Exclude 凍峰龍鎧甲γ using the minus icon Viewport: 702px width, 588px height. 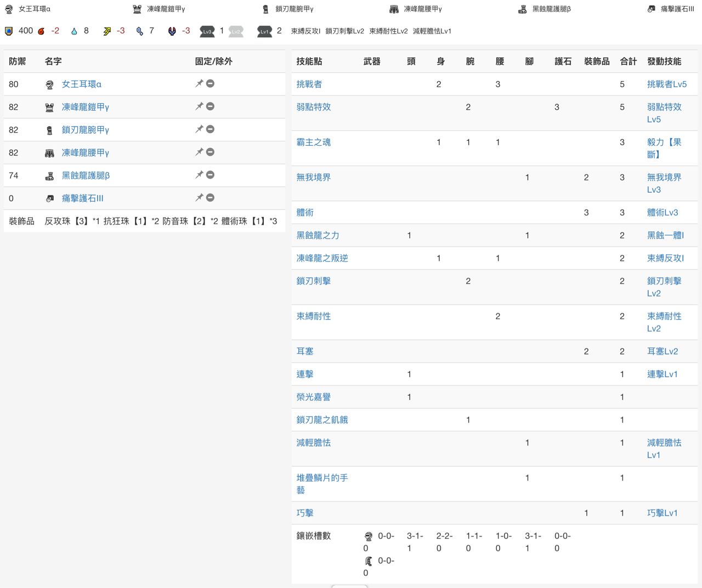point(210,106)
